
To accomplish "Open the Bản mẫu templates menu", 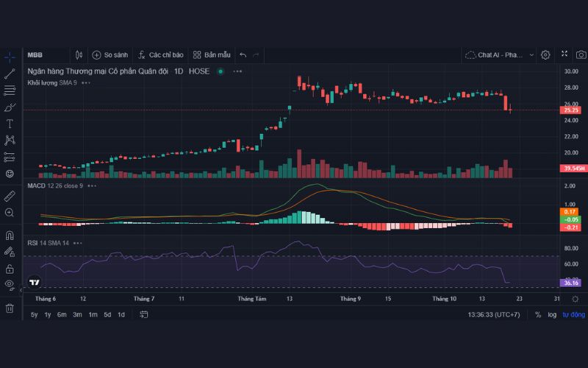I will coord(212,54).
